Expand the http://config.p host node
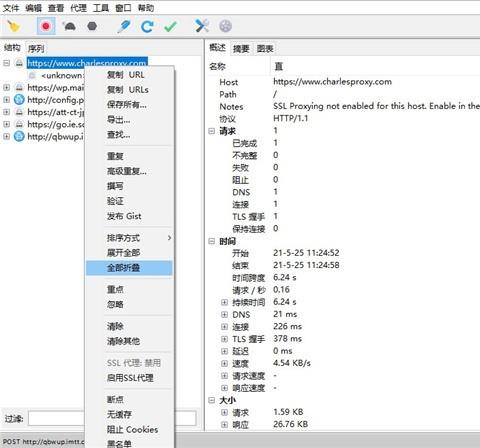 click(x=6, y=99)
